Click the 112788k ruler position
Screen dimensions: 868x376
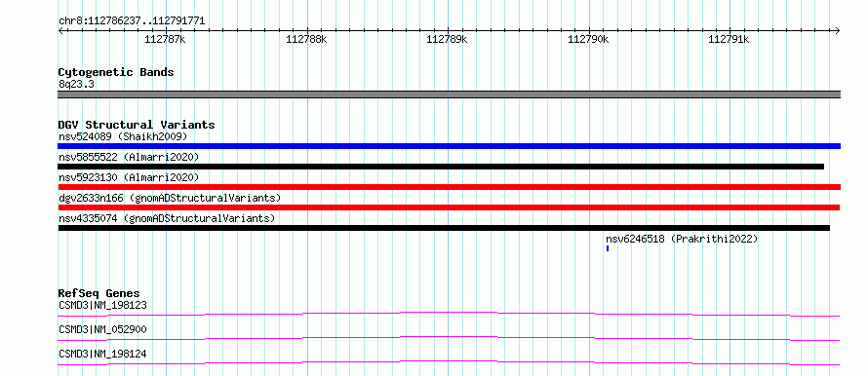306,39
